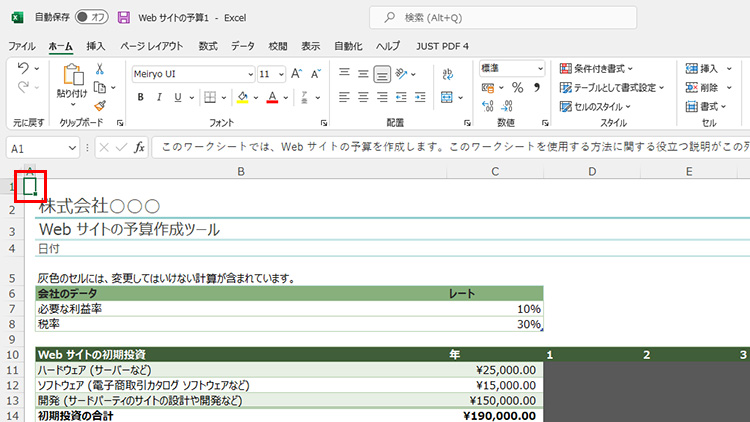Image resolution: width=750 pixels, height=422 pixels.
Task: Click the save floppy disk icon
Action: pos(124,17)
